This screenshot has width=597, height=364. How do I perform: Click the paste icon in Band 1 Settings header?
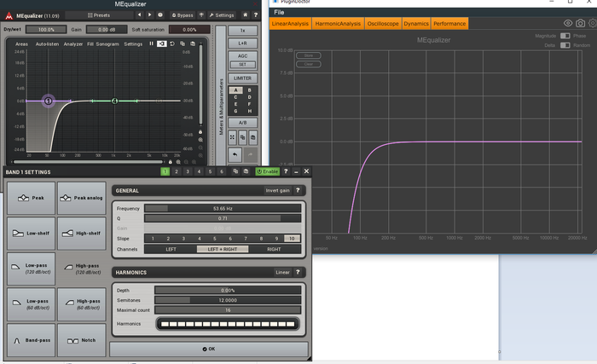point(246,171)
